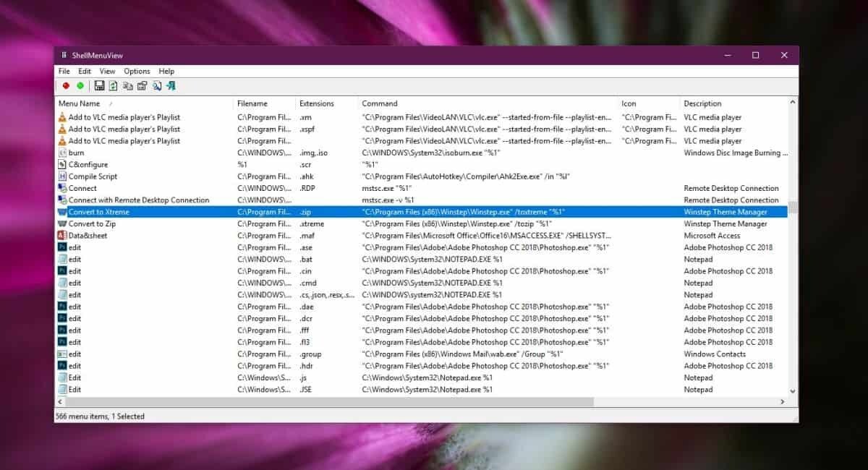Click the Access icon next to Data&sheet
868x470 pixels.
click(63, 235)
